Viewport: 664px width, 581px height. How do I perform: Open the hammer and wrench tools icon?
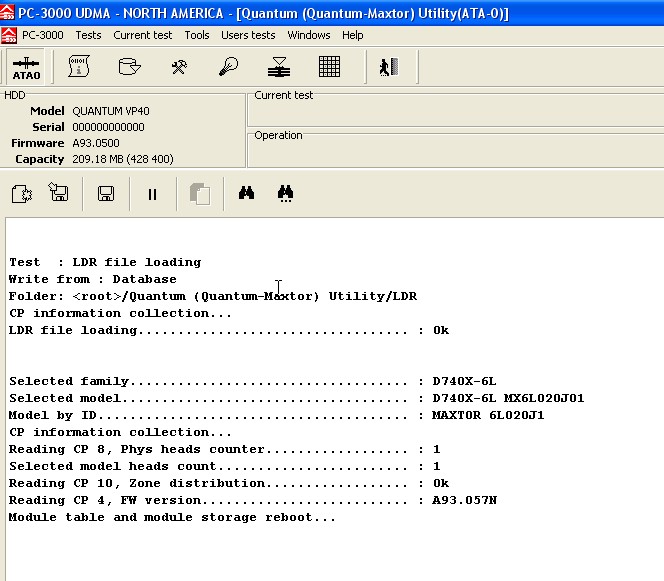click(x=179, y=67)
